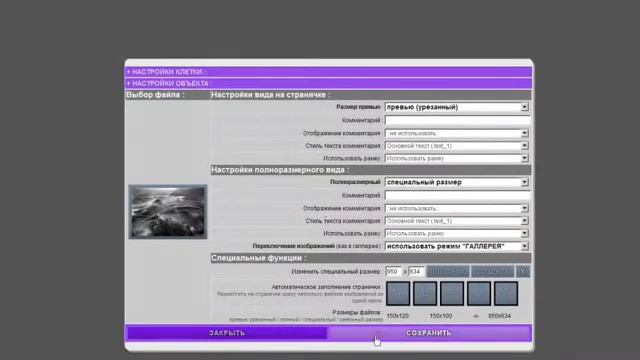The image size is (640, 360).
Task: Click the thumbnail view Комментарий input field
Action: point(457,120)
